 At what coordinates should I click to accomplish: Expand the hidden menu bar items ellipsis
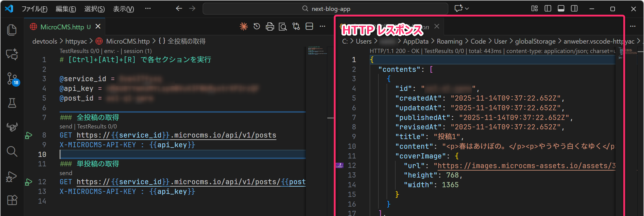(148, 8)
